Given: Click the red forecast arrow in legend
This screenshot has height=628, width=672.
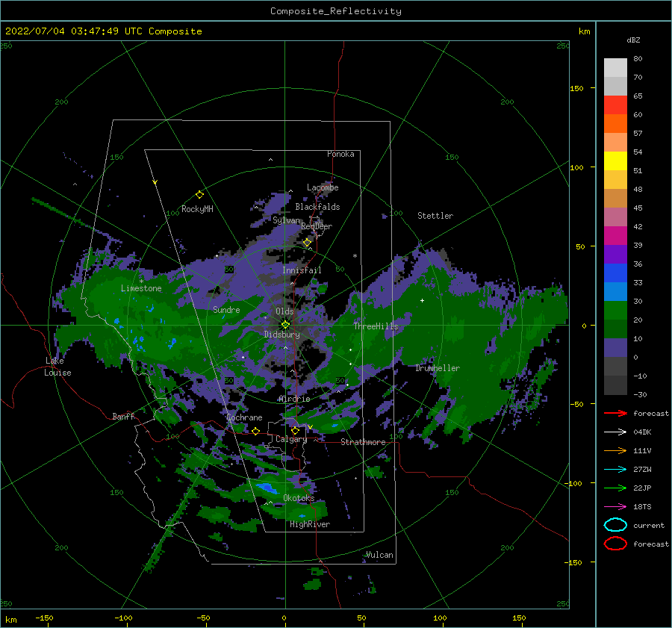Looking at the screenshot, I should (615, 413).
